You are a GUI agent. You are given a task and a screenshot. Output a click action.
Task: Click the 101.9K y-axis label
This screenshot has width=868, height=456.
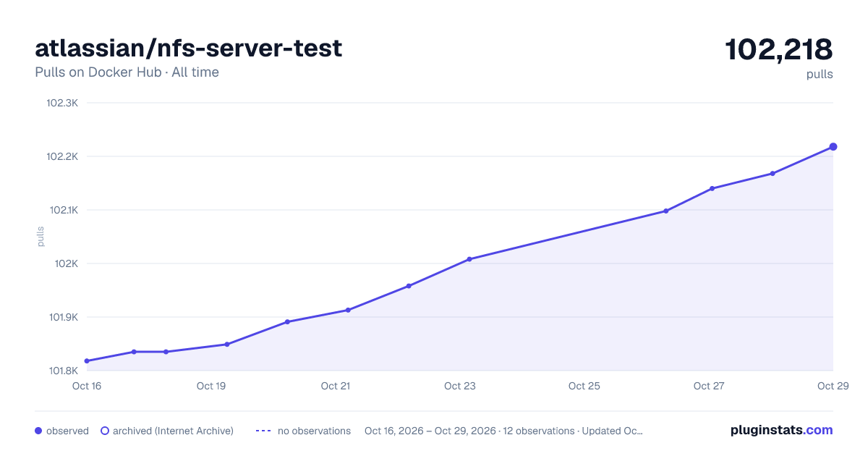point(62,317)
